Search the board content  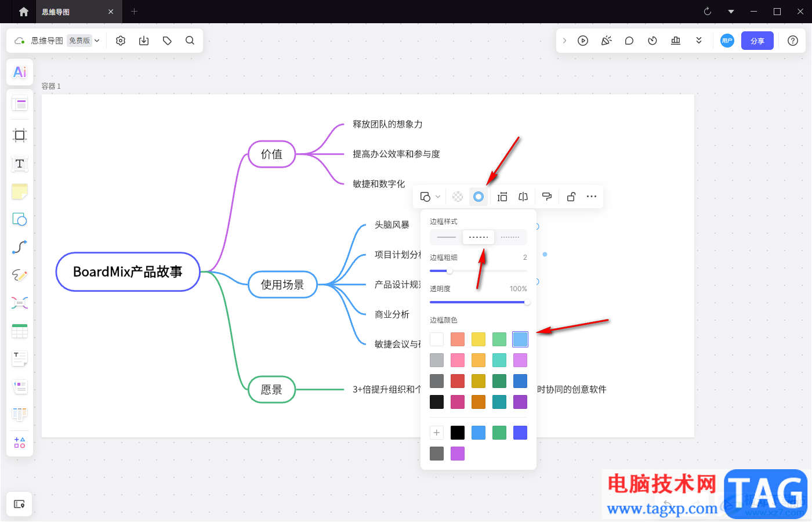pyautogui.click(x=190, y=41)
